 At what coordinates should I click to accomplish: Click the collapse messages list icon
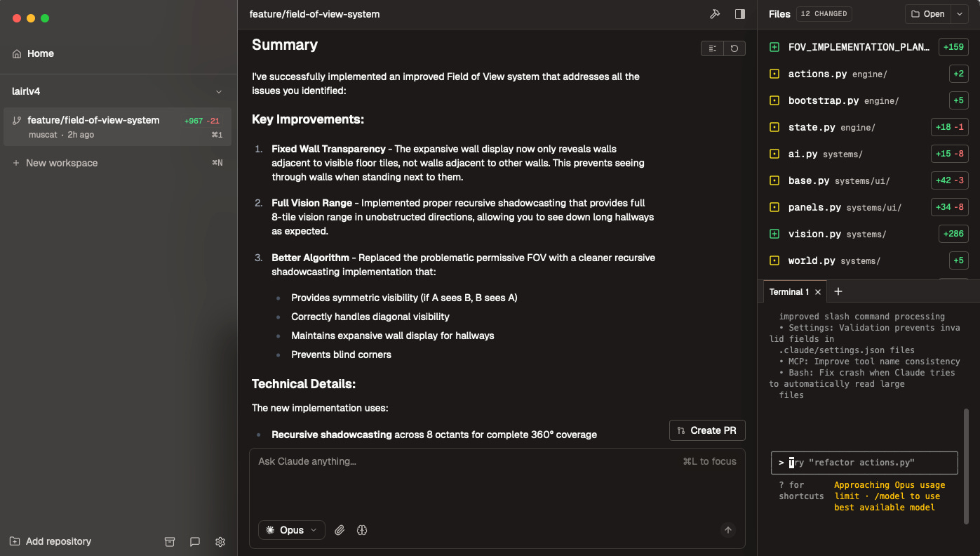pyautogui.click(x=712, y=48)
